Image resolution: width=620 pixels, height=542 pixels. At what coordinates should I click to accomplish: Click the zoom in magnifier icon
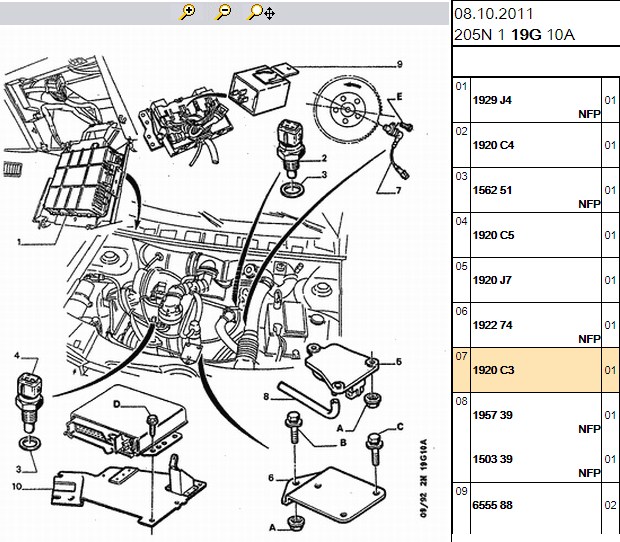tap(188, 12)
